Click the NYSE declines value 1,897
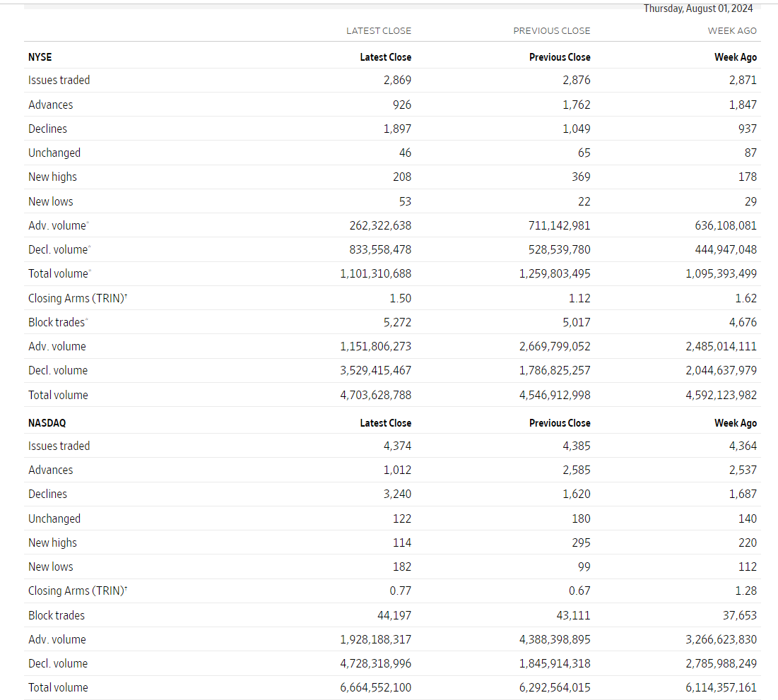 397,129
